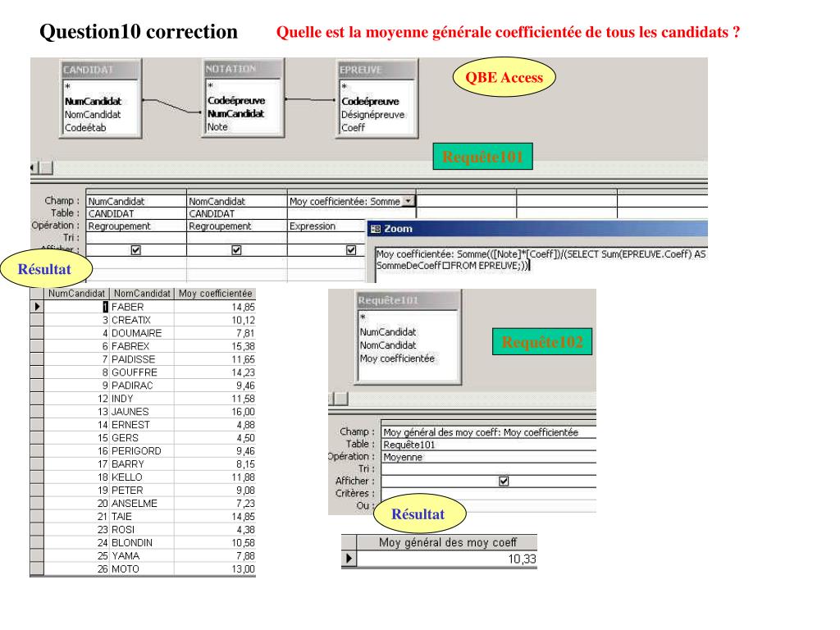
Task: Toggle Afficher checkbox under Expression column
Action: point(351,250)
